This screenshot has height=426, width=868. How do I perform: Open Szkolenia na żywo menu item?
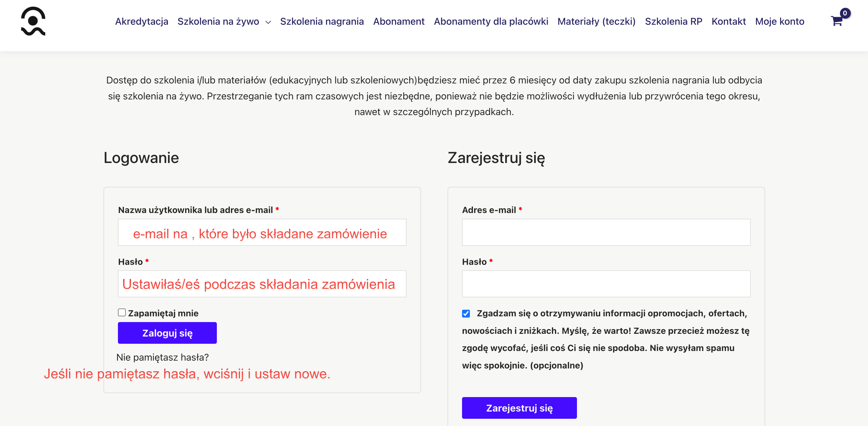coord(218,21)
